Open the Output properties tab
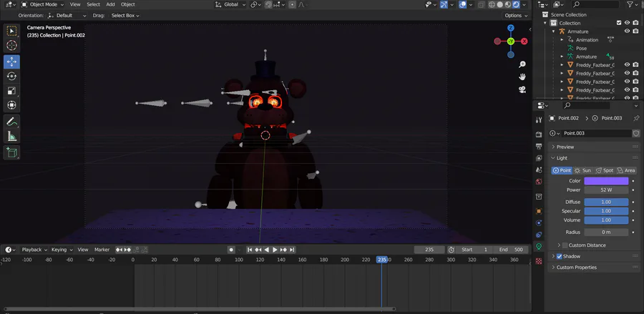Image resolution: width=644 pixels, height=314 pixels. 539,147
